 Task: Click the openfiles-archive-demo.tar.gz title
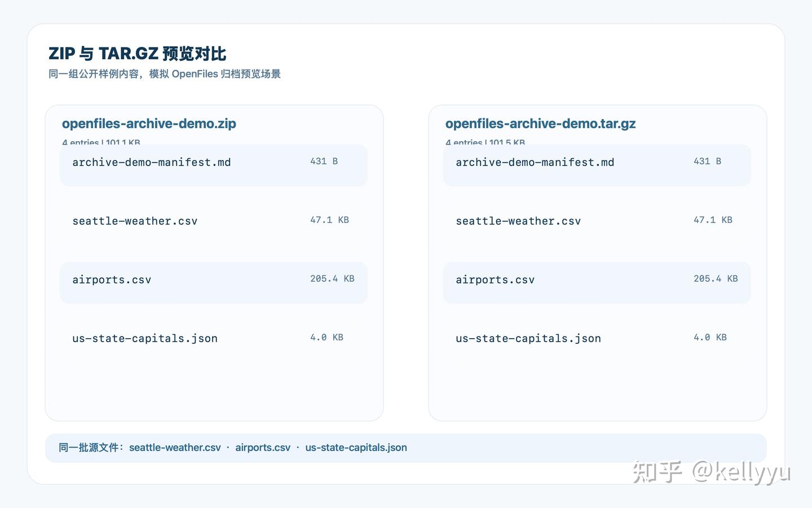(540, 124)
